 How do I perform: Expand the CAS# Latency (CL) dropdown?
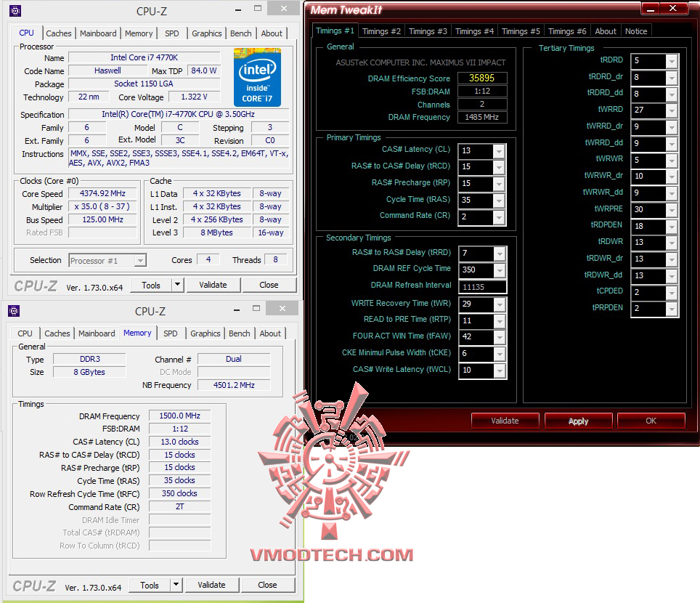[x=499, y=151]
